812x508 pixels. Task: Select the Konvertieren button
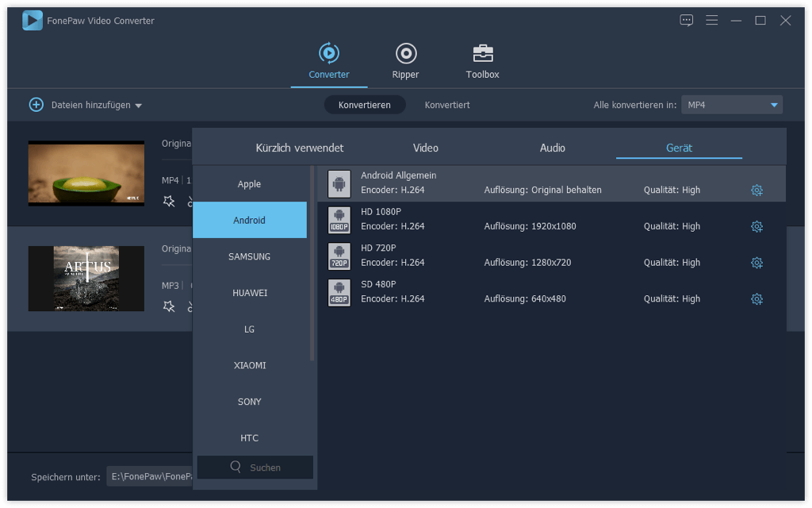tap(365, 105)
